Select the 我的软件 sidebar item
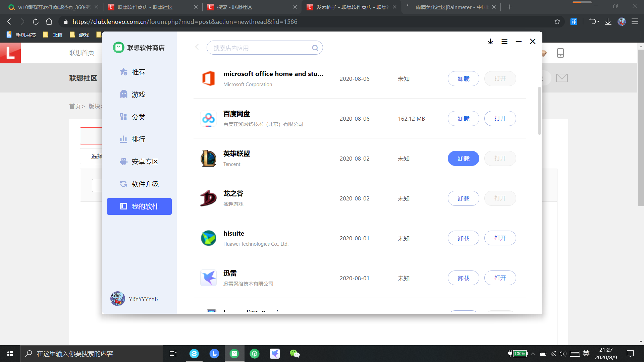Viewport: 644px width, 362px height. click(x=139, y=206)
